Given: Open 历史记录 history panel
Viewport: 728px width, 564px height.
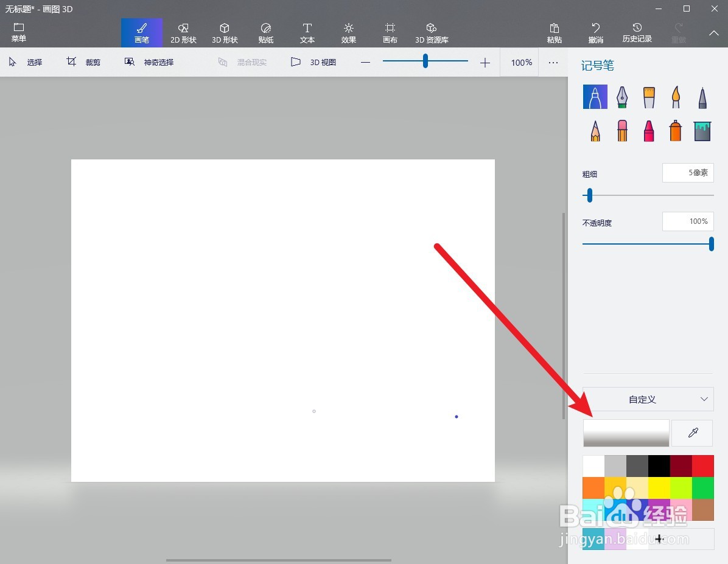Looking at the screenshot, I should pyautogui.click(x=637, y=33).
